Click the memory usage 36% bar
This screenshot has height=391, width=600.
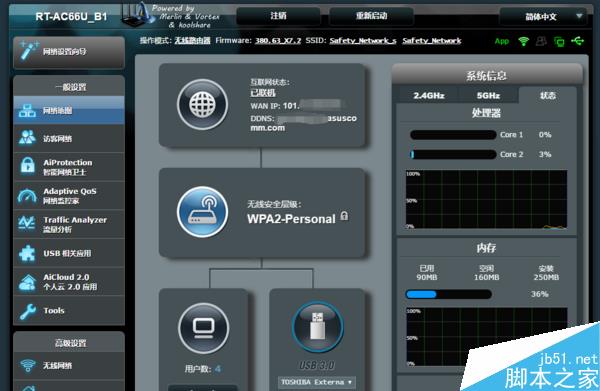point(448,294)
